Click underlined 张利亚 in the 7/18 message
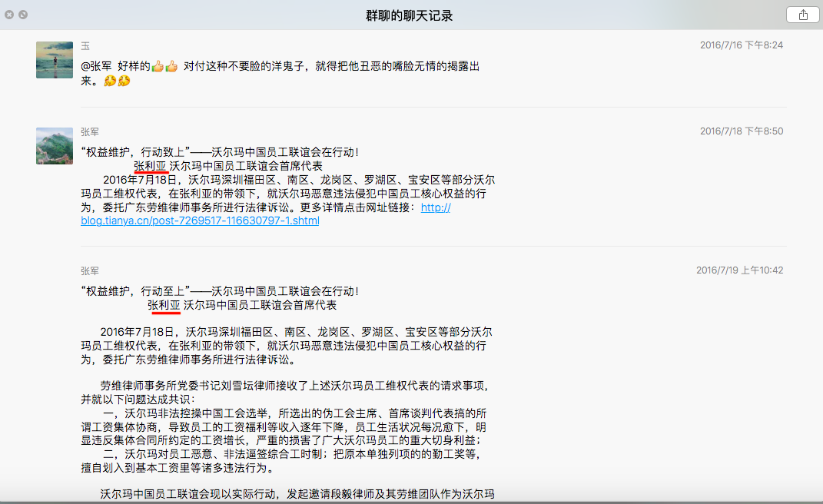 tap(150, 166)
